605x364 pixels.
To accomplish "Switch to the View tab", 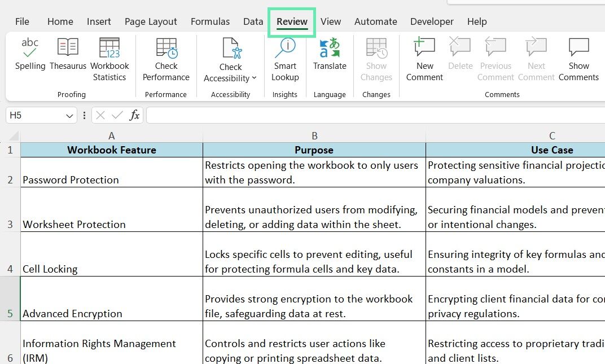I will click(x=331, y=21).
